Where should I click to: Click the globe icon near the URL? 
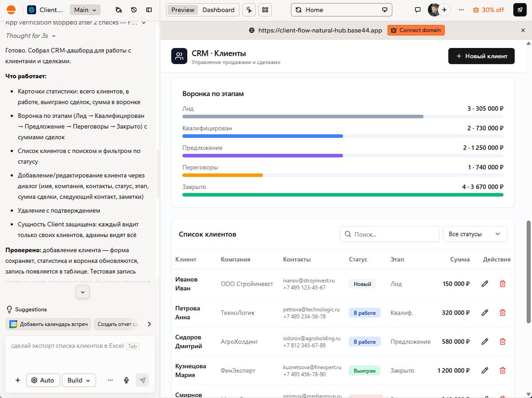tap(252, 30)
